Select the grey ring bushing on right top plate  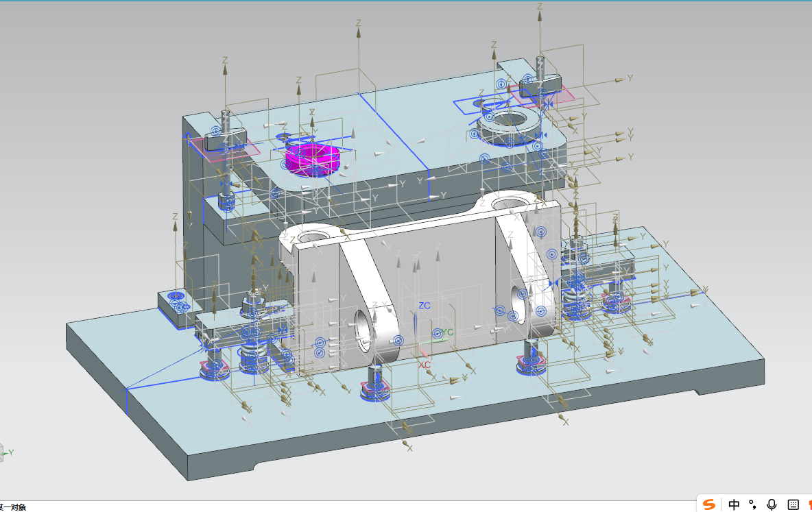(x=509, y=126)
